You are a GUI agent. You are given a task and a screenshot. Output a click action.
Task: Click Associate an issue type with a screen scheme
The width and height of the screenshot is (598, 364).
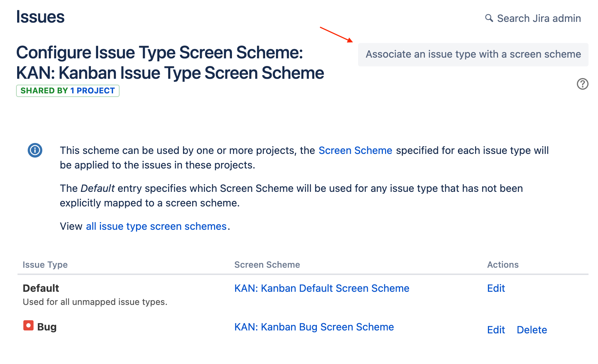tap(473, 54)
